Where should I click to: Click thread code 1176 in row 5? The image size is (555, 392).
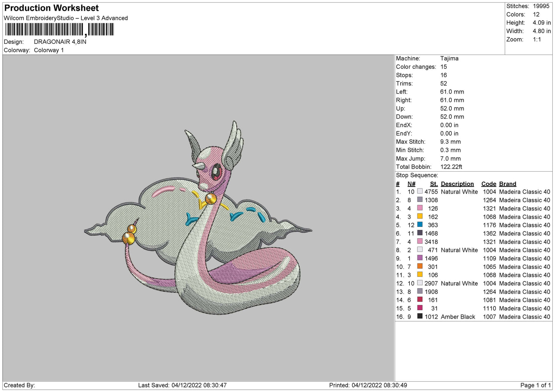[489, 225]
